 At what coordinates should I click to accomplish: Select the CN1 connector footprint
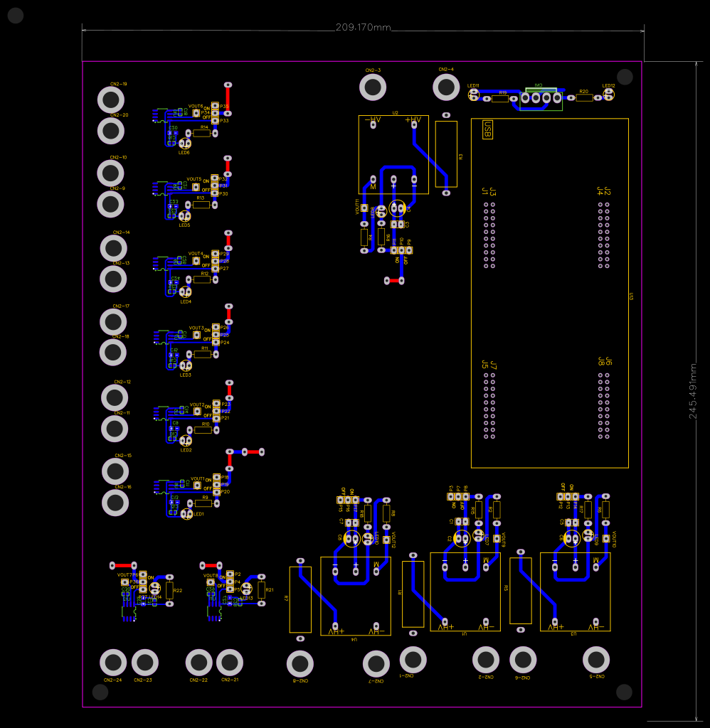tap(541, 98)
